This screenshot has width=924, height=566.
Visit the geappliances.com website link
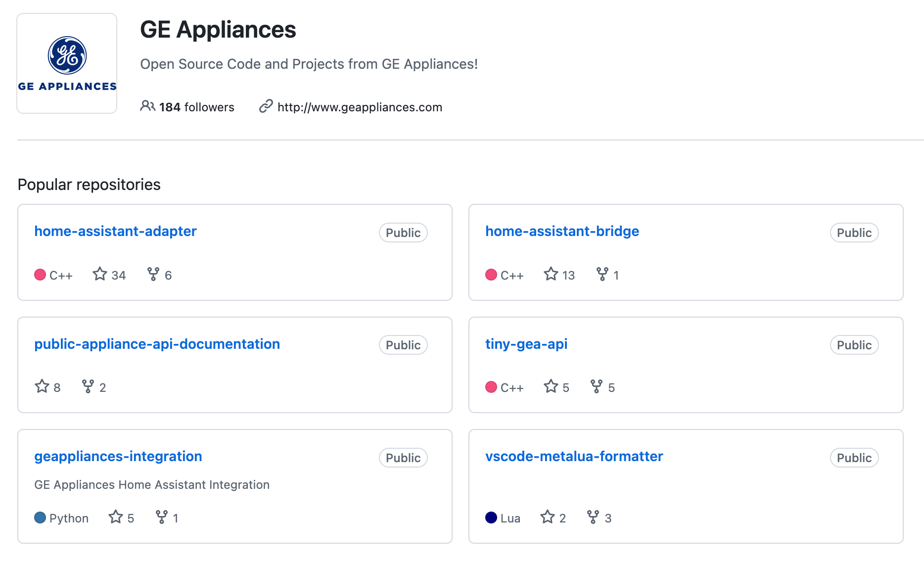coord(360,107)
